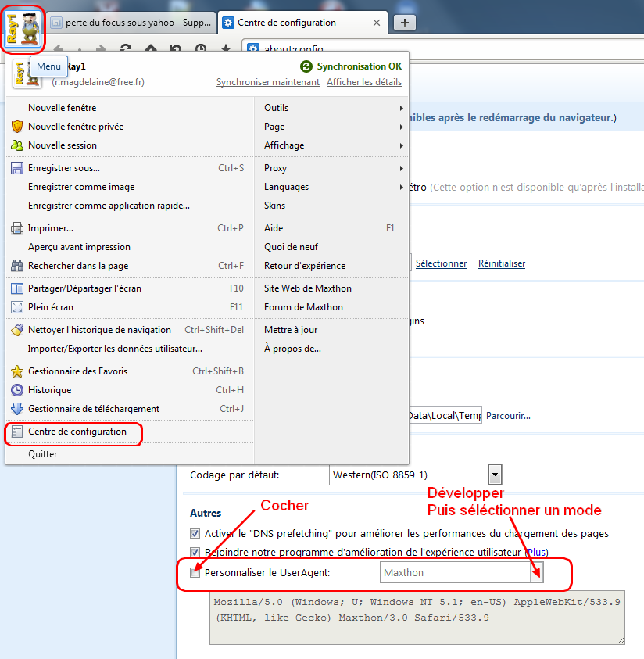
Task: Click the reload icon in navigation toolbar
Action: coord(126,48)
